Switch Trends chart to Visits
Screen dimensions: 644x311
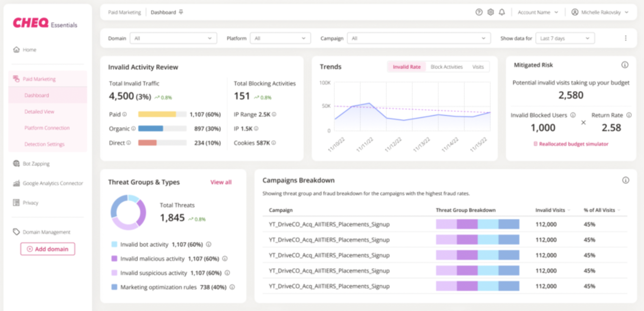[x=478, y=67]
